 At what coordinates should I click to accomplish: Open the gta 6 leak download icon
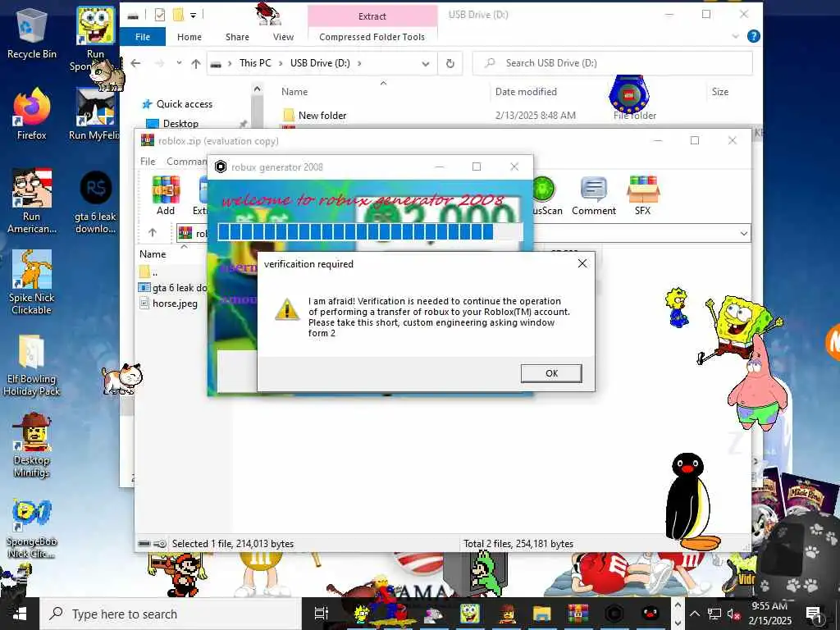pyautogui.click(x=95, y=202)
